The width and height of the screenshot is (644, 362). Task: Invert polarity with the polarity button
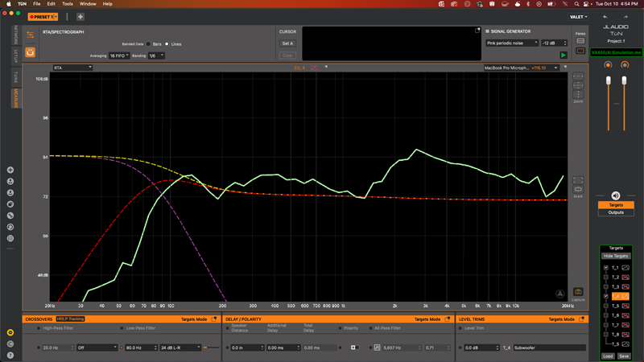[x=353, y=348]
